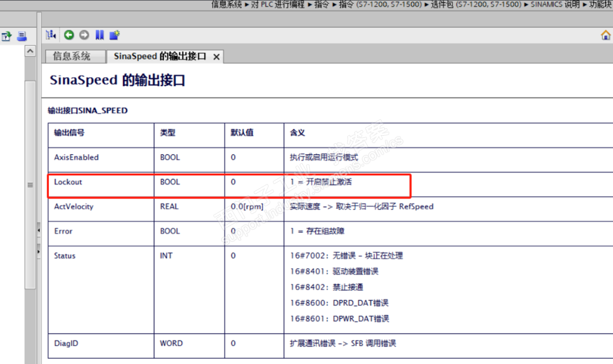This screenshot has height=364, width=613.
Task: Click the 1 = 存在组故障 description
Action: (x=317, y=231)
